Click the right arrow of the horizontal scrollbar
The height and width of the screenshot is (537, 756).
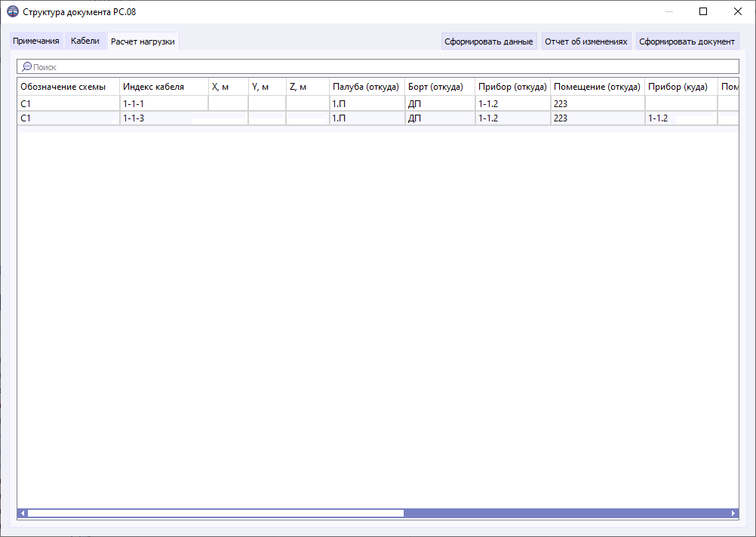(733, 512)
